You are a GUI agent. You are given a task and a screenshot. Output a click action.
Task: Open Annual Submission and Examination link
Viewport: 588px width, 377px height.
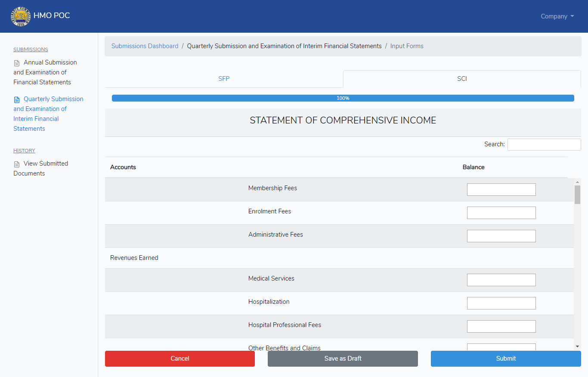point(45,72)
